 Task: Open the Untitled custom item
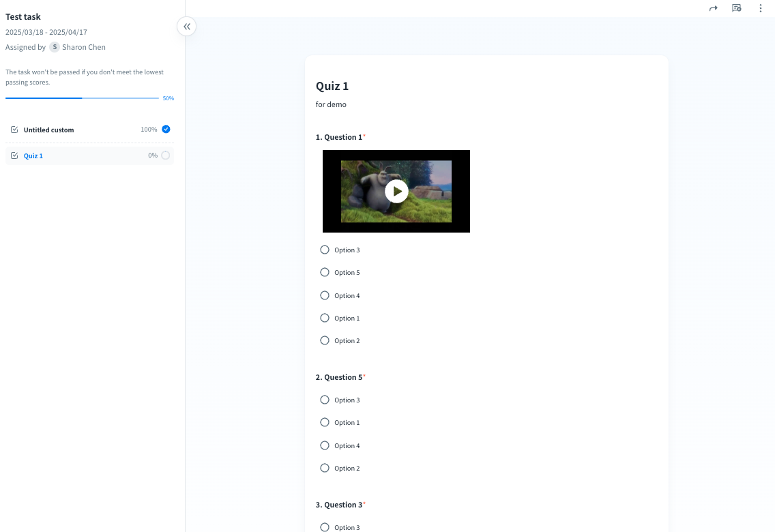coord(48,130)
